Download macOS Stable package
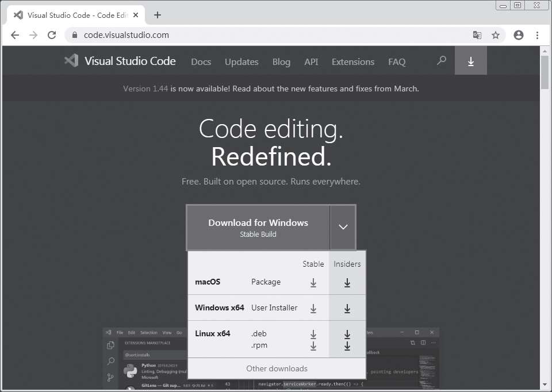 pyautogui.click(x=313, y=283)
